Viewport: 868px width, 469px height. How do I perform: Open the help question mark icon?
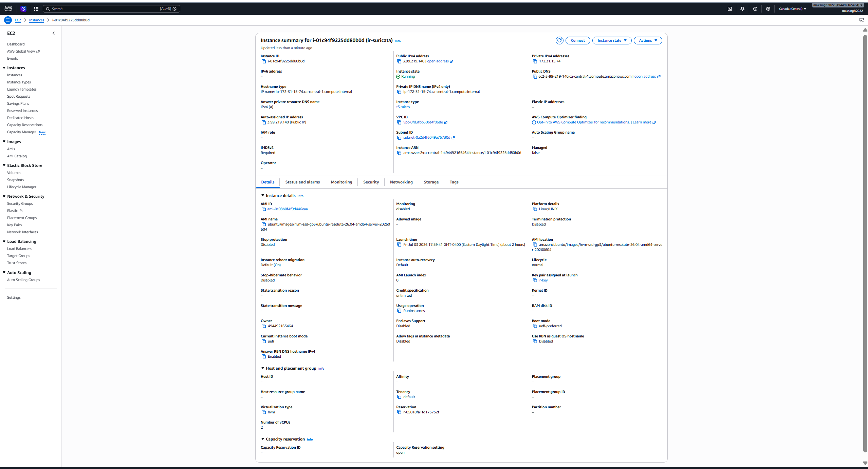(755, 9)
